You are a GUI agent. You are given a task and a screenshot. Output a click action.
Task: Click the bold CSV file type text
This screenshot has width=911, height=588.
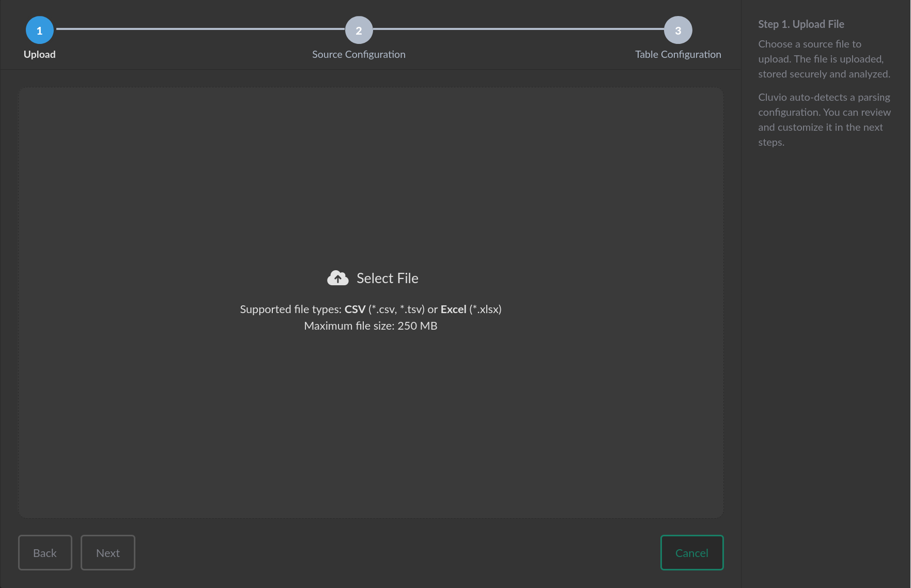354,309
